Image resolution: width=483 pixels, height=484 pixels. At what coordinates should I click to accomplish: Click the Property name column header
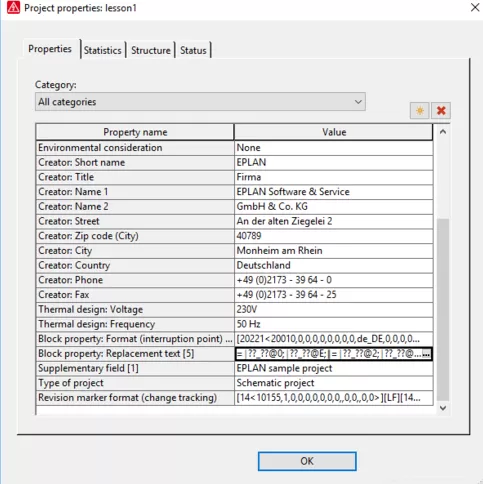point(135,132)
